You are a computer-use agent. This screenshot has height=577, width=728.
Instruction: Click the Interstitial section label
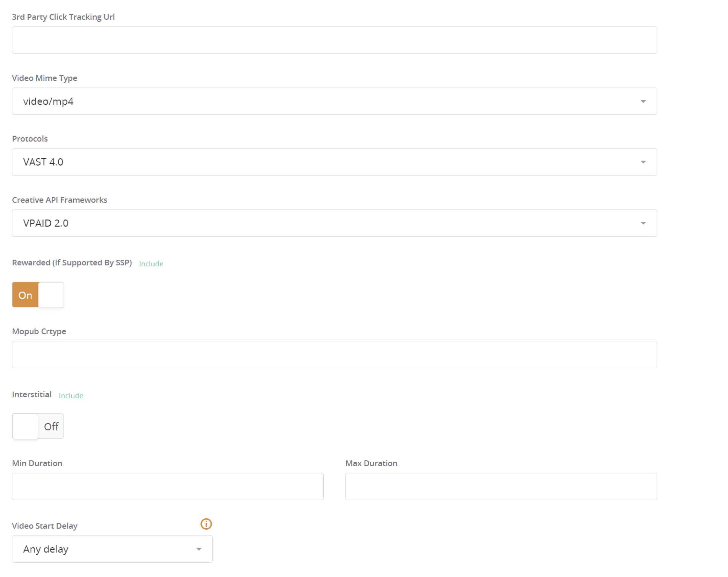32,394
